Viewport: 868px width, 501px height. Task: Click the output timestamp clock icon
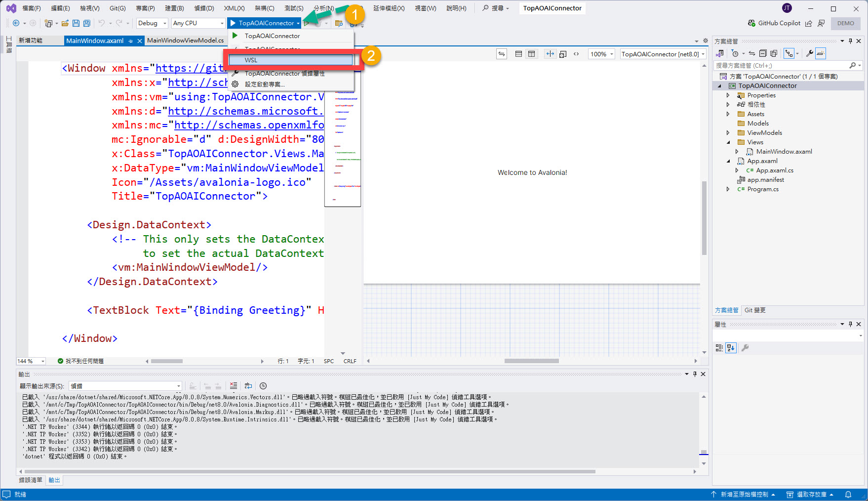263,386
